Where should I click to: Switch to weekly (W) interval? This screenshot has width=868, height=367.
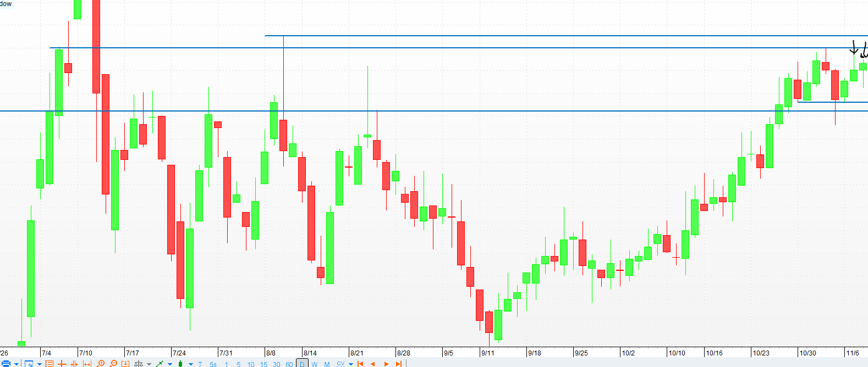tap(315, 364)
